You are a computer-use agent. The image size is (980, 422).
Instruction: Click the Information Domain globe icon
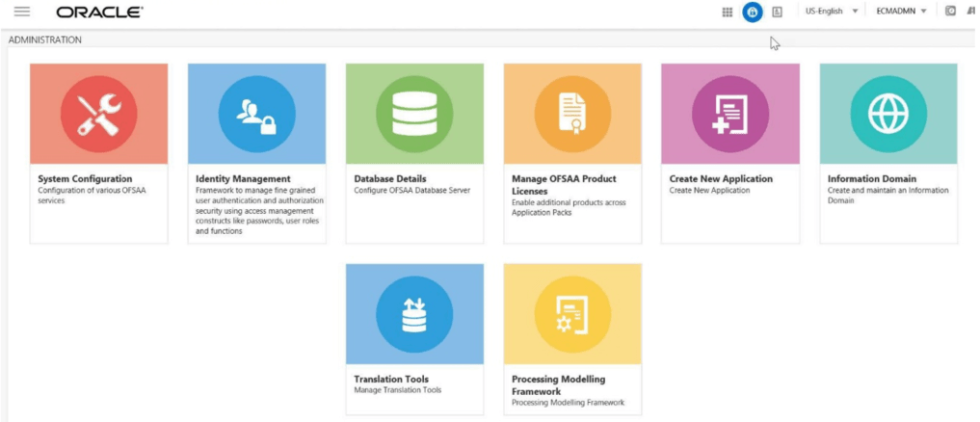[888, 114]
